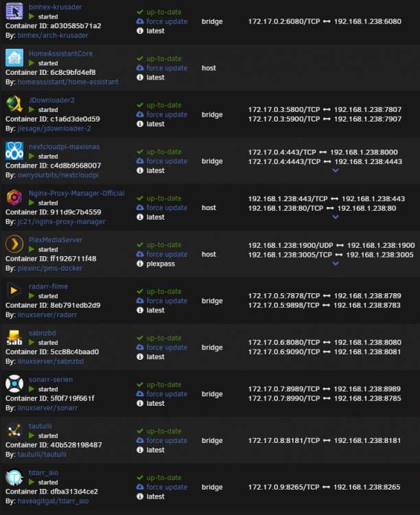The image size is (420, 515).
Task: Open the tautulli name link
Action: pyautogui.click(x=40, y=426)
